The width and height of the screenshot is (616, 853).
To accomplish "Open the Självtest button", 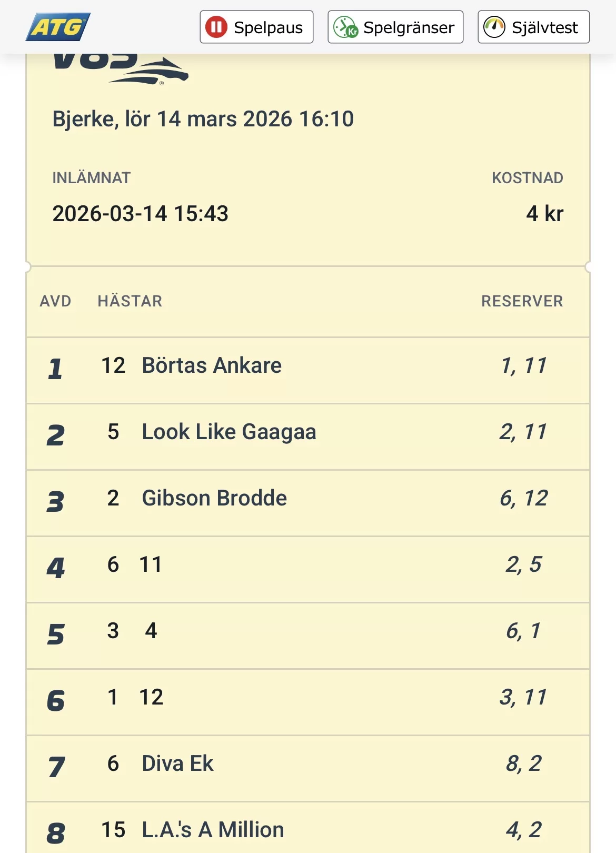I will click(533, 27).
